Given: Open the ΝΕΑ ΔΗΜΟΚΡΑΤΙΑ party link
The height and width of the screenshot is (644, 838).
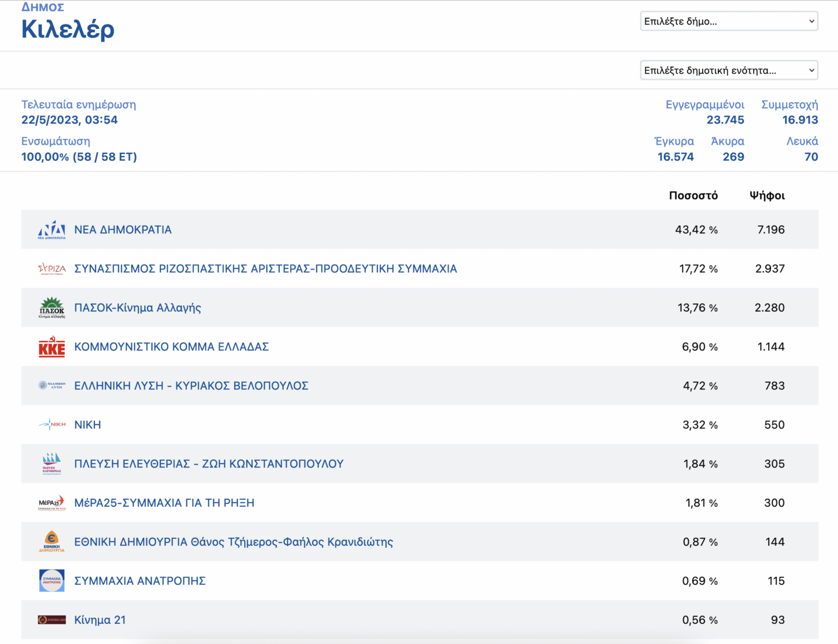Looking at the screenshot, I should [x=123, y=230].
